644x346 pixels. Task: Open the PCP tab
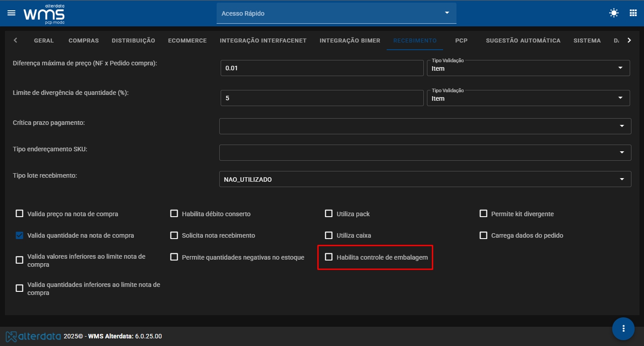[461, 40]
